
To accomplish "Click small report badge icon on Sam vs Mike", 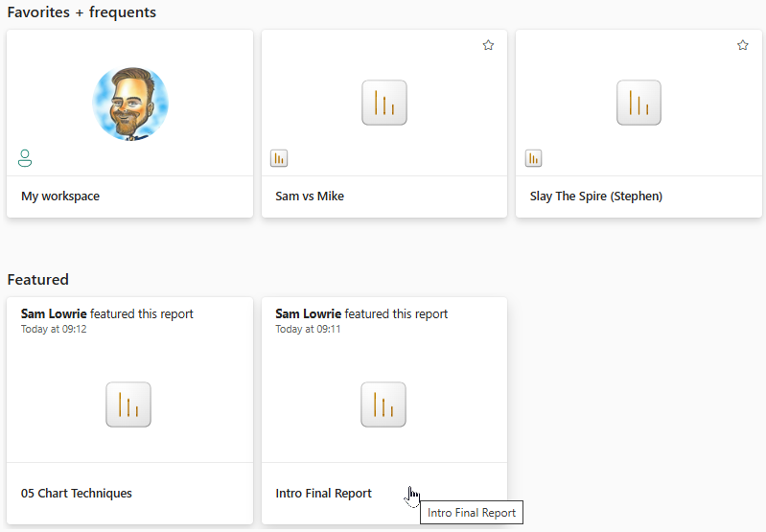I will pyautogui.click(x=279, y=158).
